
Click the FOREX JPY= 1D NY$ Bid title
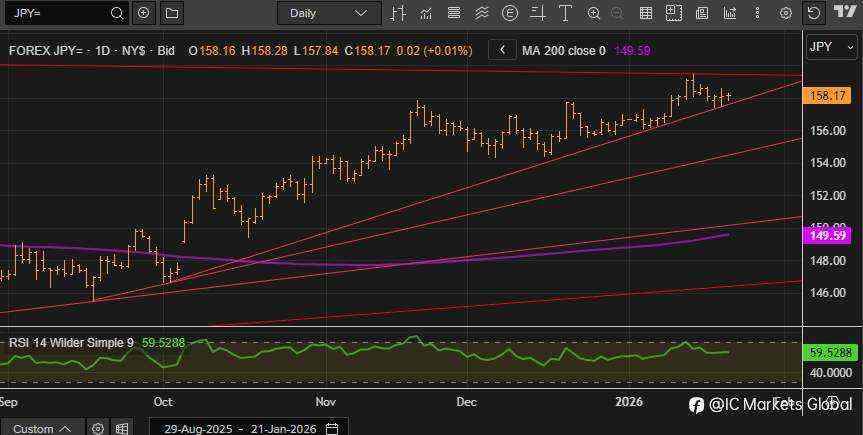click(x=92, y=51)
